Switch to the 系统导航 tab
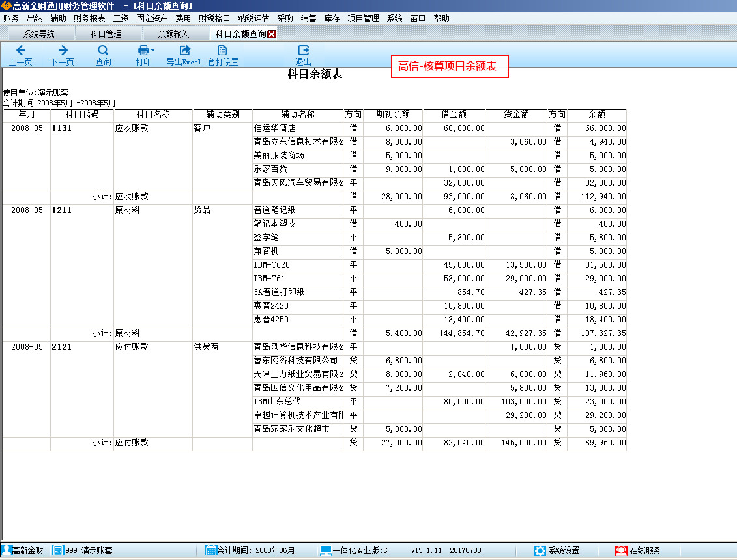The height and width of the screenshot is (560, 737). pyautogui.click(x=38, y=34)
